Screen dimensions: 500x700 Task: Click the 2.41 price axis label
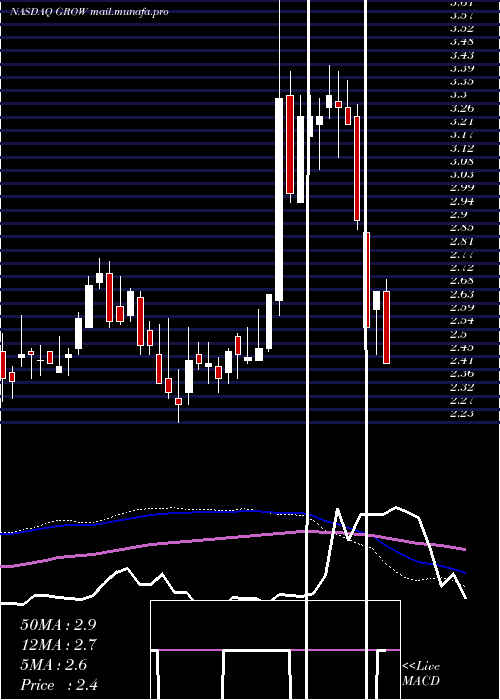tap(462, 360)
